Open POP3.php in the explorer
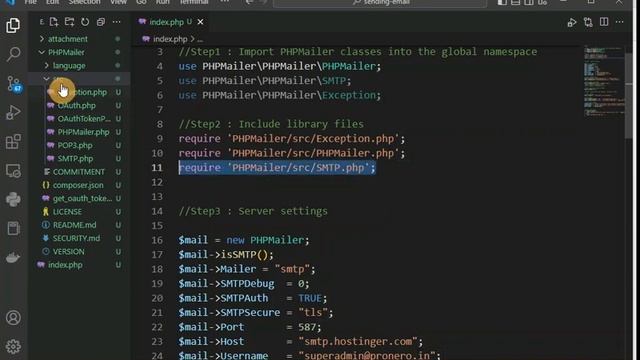The width and height of the screenshot is (640, 360). (75, 145)
